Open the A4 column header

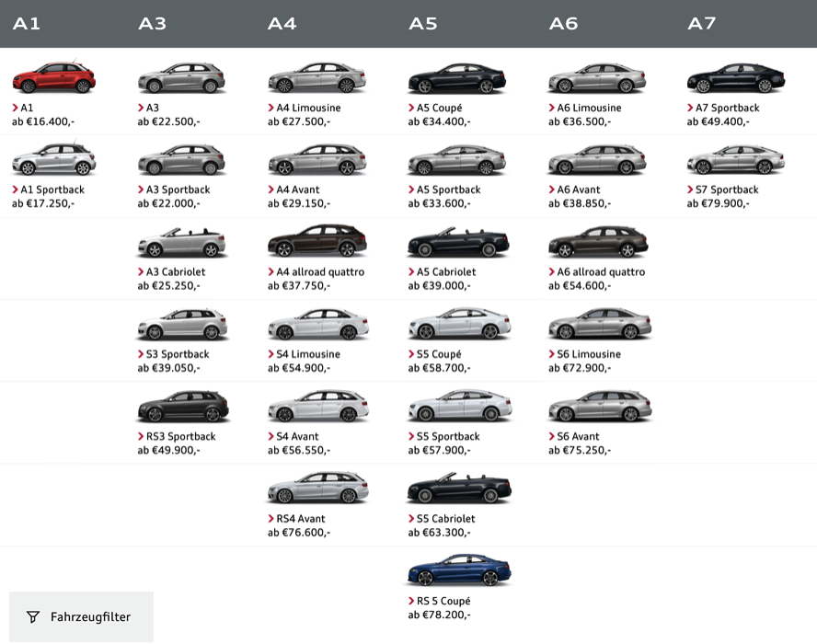pyautogui.click(x=282, y=24)
